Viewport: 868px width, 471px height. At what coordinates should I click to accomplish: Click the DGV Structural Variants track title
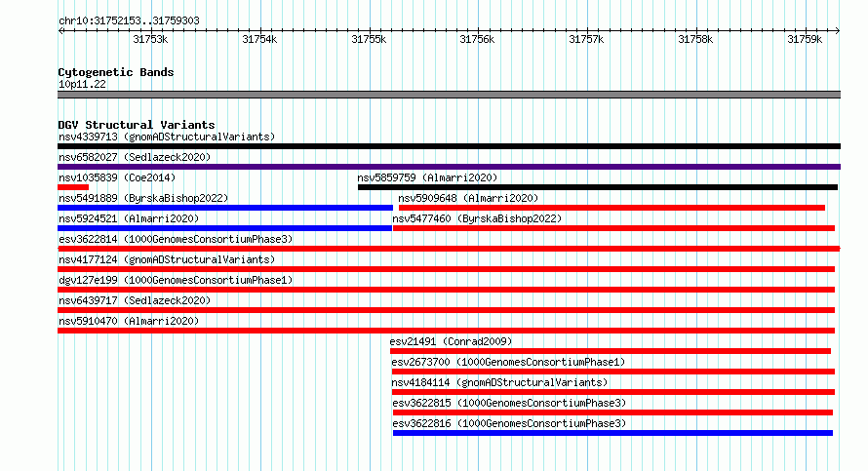point(137,125)
